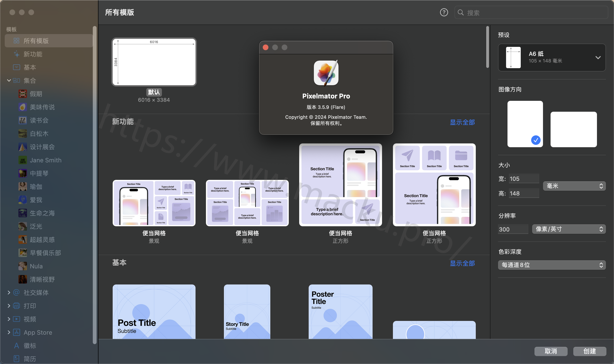Open the help question mark button
This screenshot has width=614, height=364.
(x=444, y=12)
